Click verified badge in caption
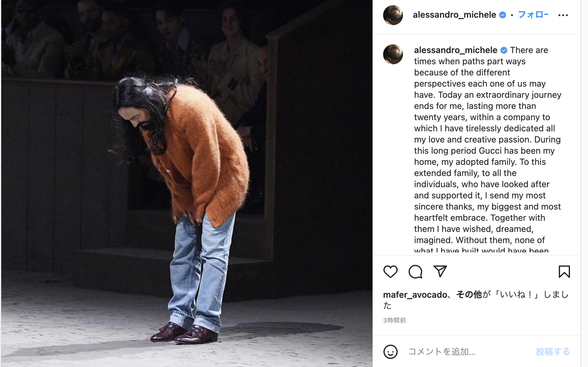 504,50
